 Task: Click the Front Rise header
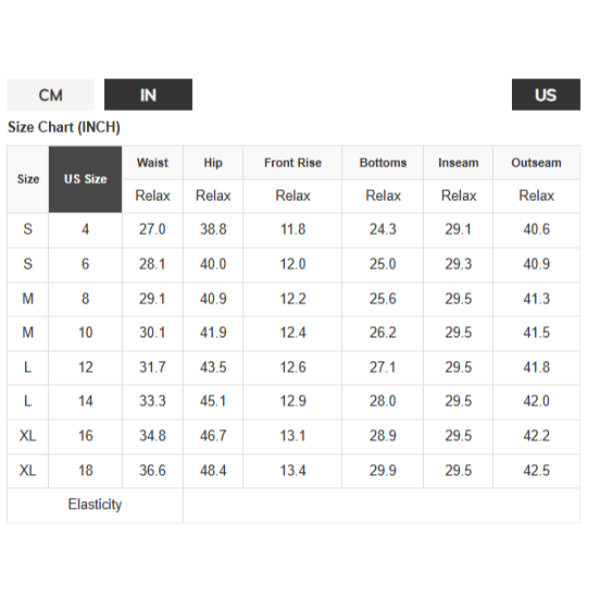point(293,163)
